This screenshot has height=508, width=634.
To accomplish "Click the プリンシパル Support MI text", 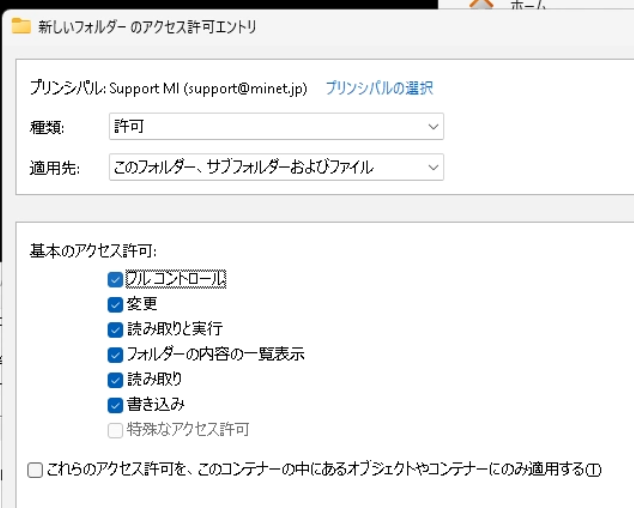I will coord(169,88).
